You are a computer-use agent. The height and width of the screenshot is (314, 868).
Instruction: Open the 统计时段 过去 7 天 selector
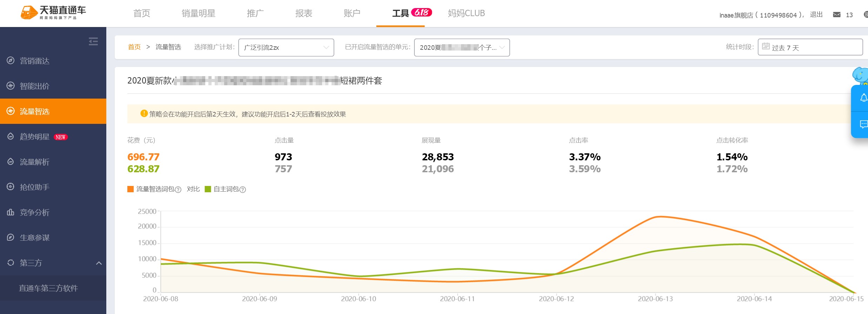(810, 47)
